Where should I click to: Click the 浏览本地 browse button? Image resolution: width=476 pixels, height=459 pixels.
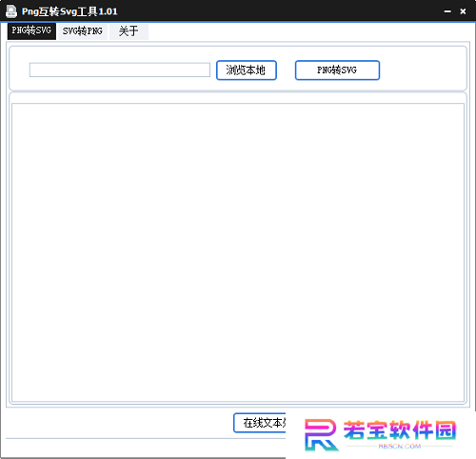(x=247, y=70)
